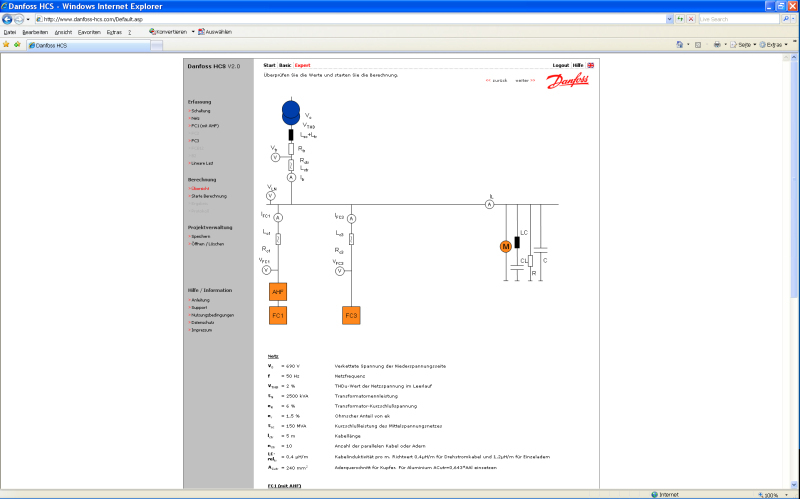The image size is (800, 499).
Task: Open the search provider options dropdown arrow
Action: (794, 19)
